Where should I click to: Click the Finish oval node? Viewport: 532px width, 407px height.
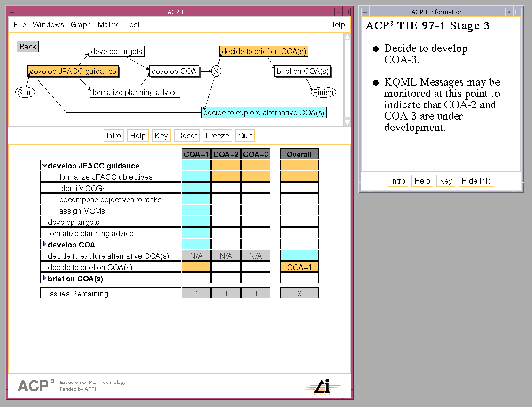[x=323, y=92]
